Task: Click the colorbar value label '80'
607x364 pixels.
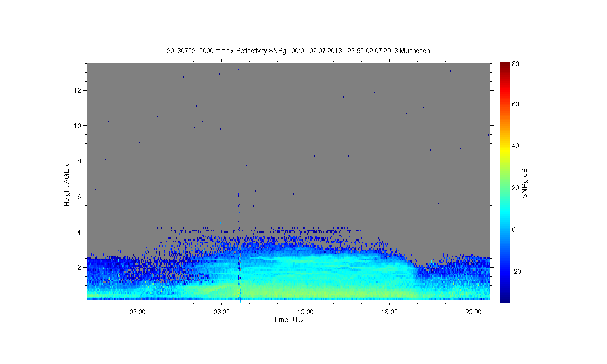Action: pyautogui.click(x=516, y=64)
